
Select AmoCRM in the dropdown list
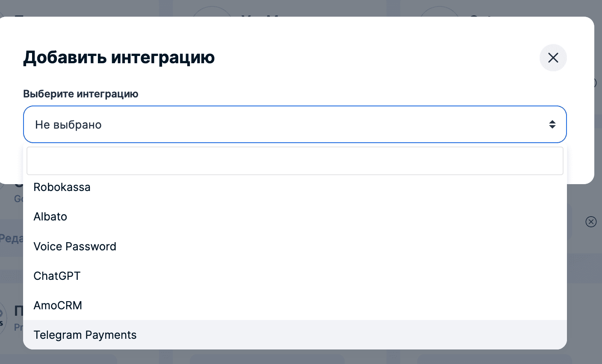click(x=58, y=305)
